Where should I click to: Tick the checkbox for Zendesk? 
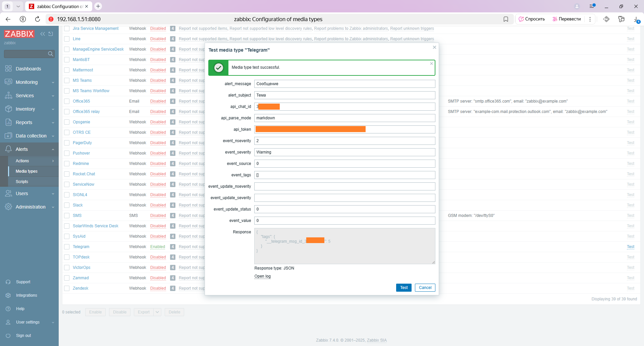pyautogui.click(x=67, y=288)
